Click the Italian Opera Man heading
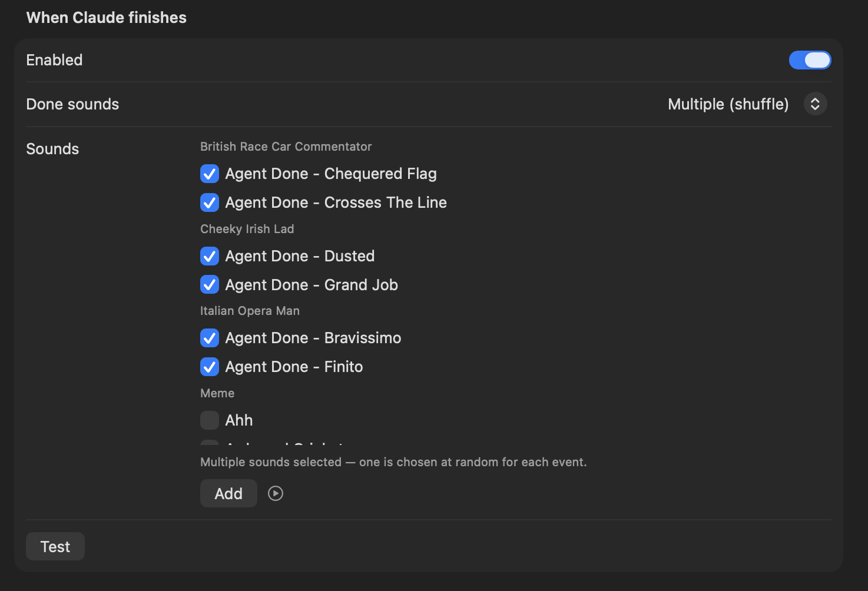The height and width of the screenshot is (591, 868). (x=250, y=311)
